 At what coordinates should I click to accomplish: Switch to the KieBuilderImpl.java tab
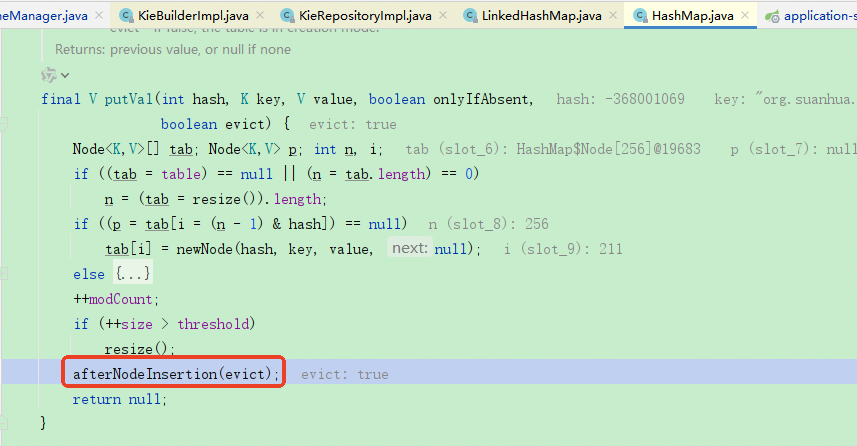point(193,16)
